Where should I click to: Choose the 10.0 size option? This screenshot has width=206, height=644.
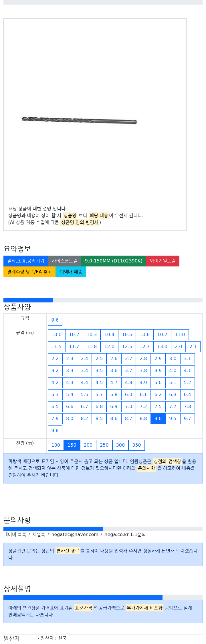[x=56, y=335]
